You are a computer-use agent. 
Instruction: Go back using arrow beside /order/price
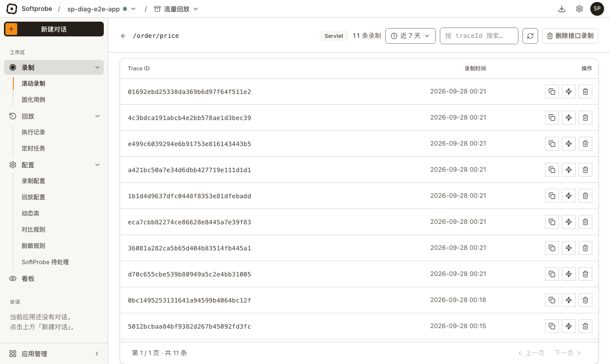(x=123, y=36)
